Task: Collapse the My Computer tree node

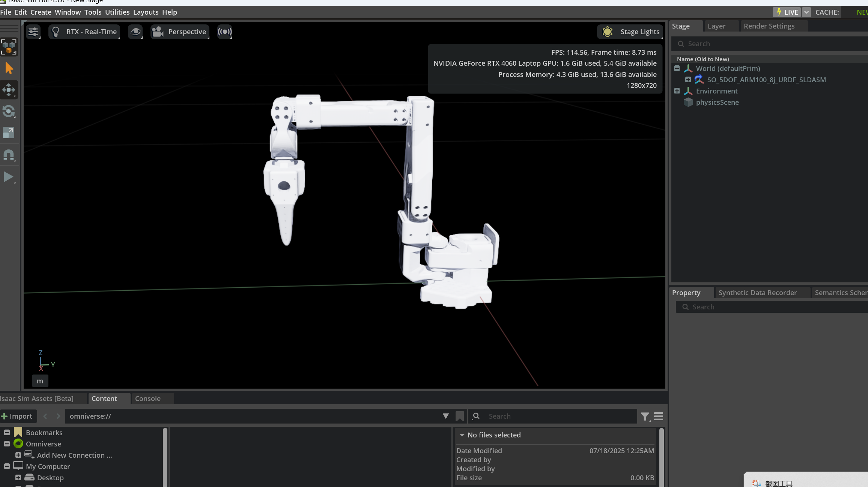Action: [7, 466]
